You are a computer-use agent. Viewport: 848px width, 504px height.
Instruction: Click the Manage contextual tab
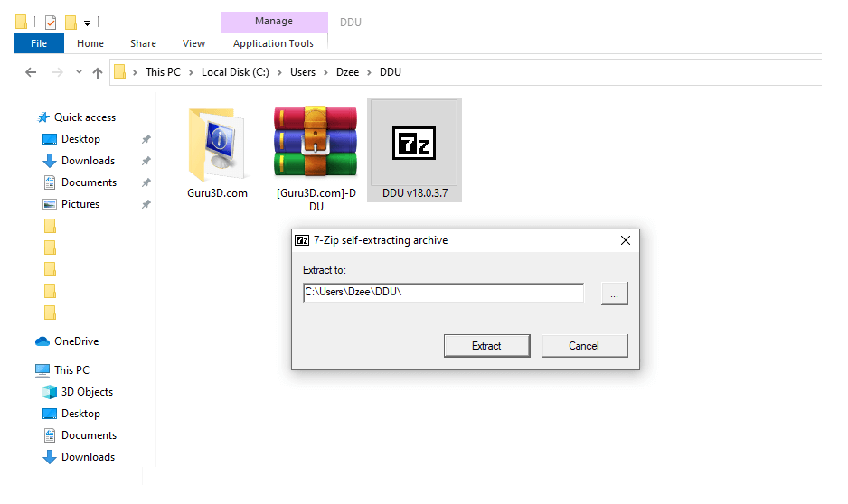click(x=274, y=21)
